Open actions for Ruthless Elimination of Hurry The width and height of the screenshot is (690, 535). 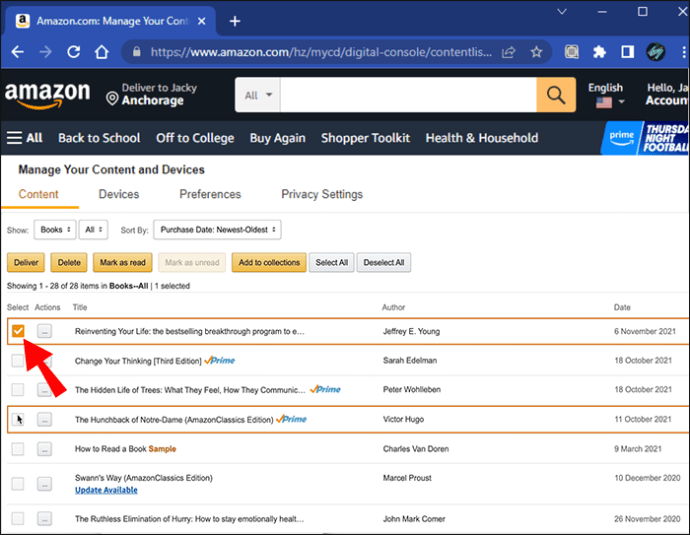44,518
